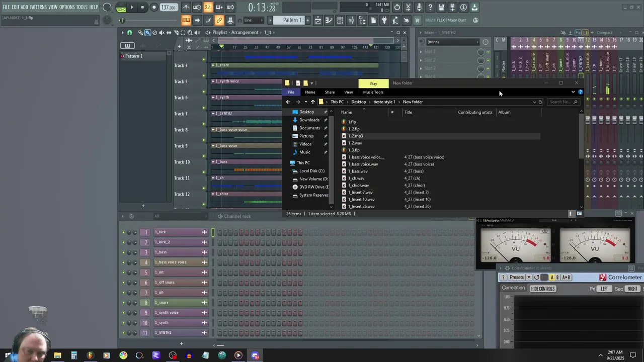Switch to Explorer Home ribbon tab
The height and width of the screenshot is (362, 644).
(x=310, y=92)
